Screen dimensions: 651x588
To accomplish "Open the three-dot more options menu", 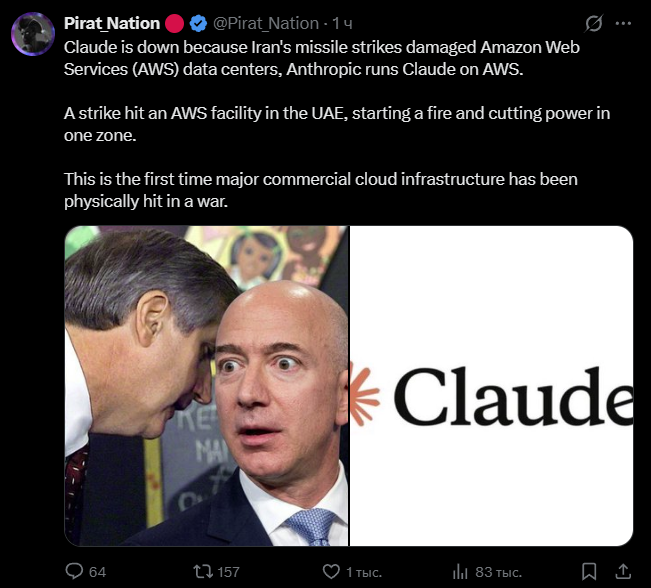I will pyautogui.click(x=623, y=24).
